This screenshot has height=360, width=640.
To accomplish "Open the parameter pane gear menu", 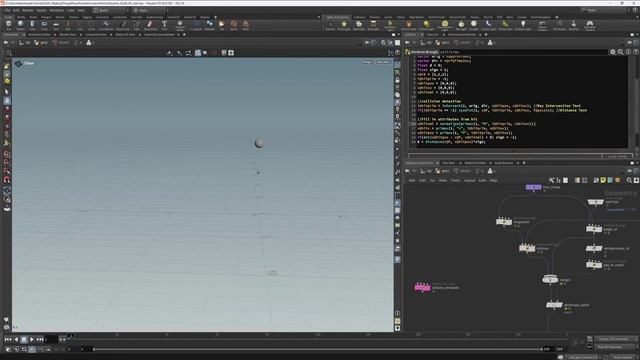I will (x=613, y=52).
